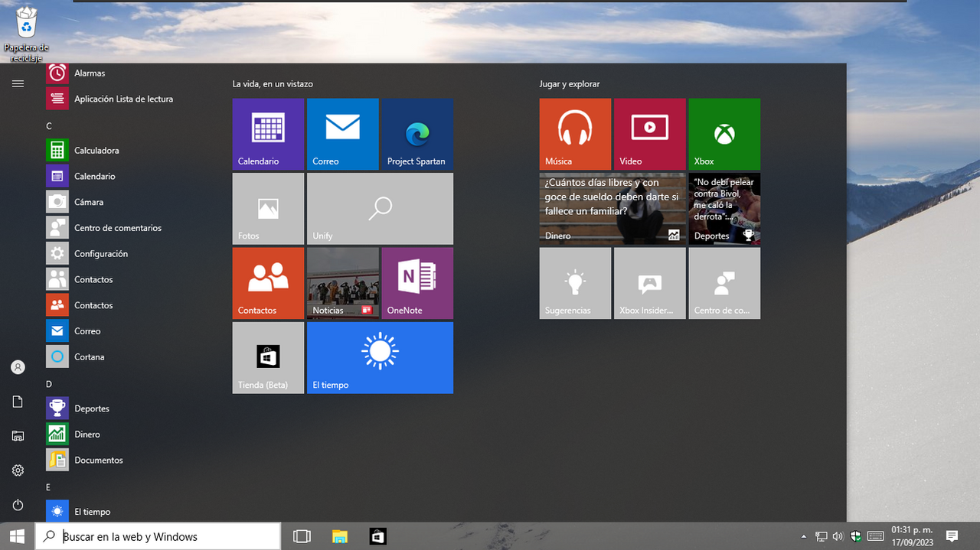980x550 pixels.
Task: Open File Explorer from the taskbar
Action: tap(340, 536)
